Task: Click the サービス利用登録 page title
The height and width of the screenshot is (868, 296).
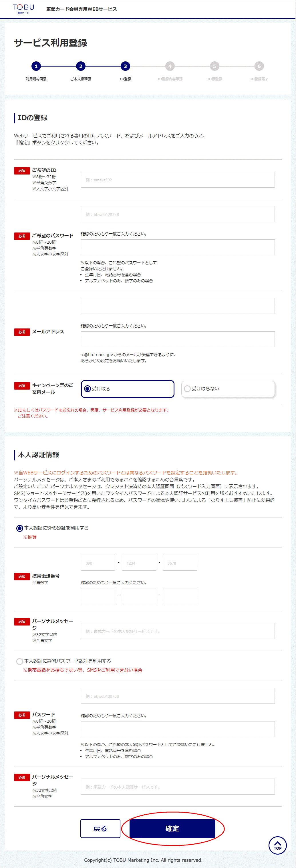Action: click(x=51, y=43)
